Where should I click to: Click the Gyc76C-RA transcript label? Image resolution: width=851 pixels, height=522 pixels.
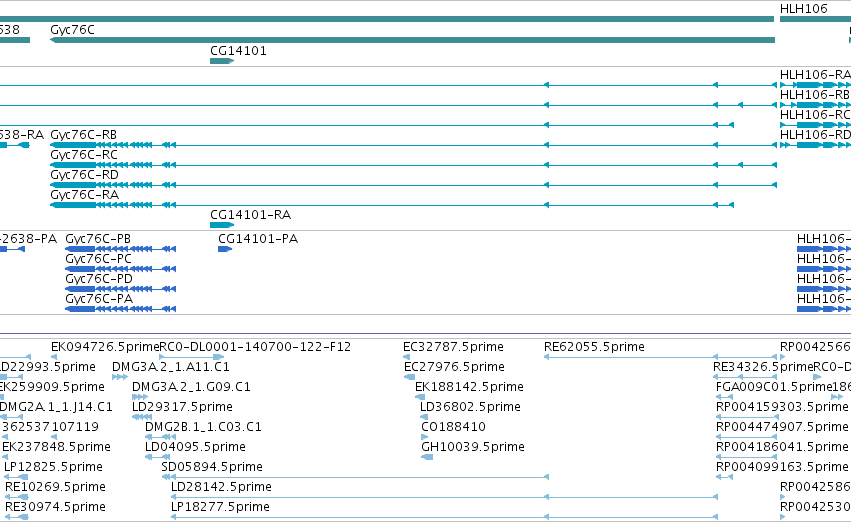[84, 195]
